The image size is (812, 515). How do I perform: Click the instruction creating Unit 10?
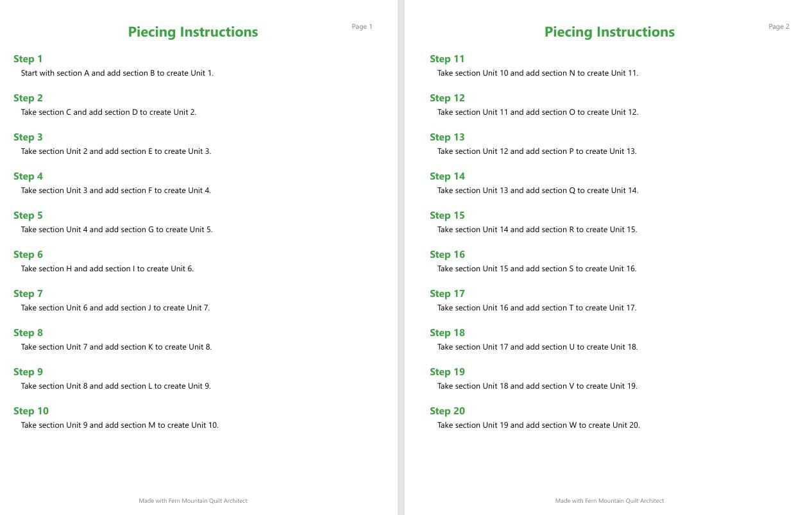click(120, 425)
